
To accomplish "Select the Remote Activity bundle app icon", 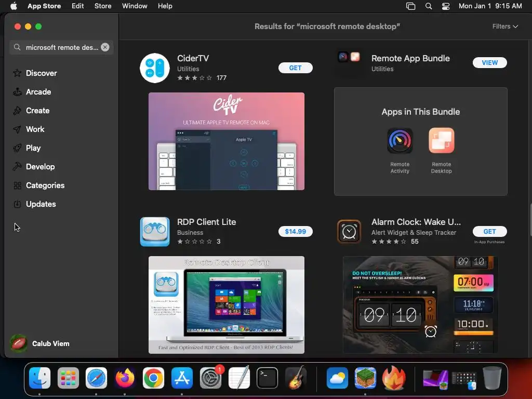I will click(400, 140).
